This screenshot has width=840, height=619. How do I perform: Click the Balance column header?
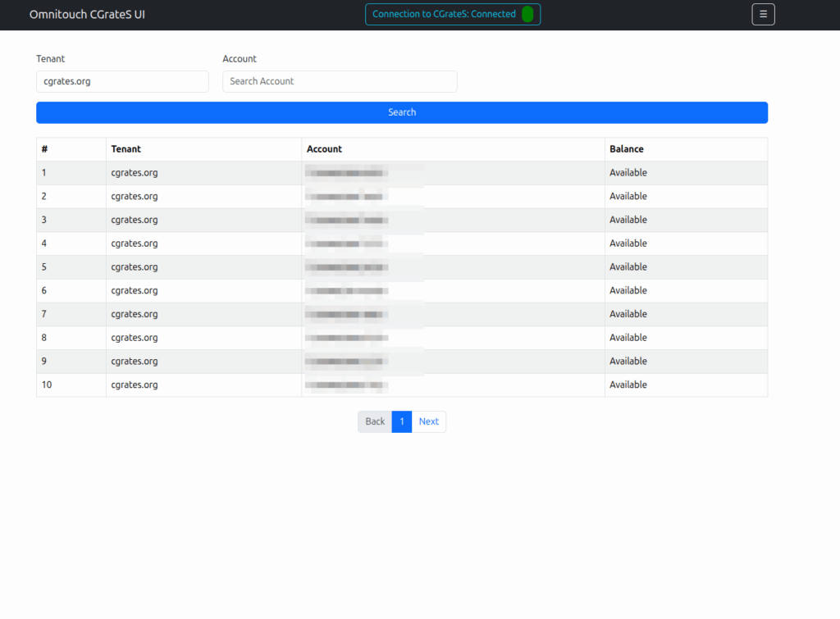pos(626,149)
